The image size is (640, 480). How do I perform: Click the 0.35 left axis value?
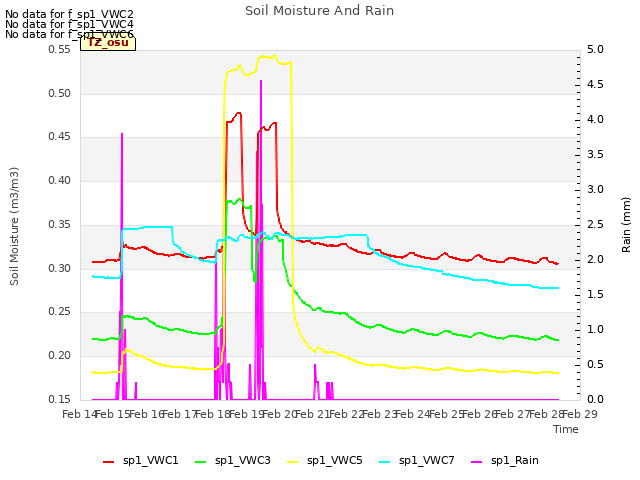[x=60, y=224]
